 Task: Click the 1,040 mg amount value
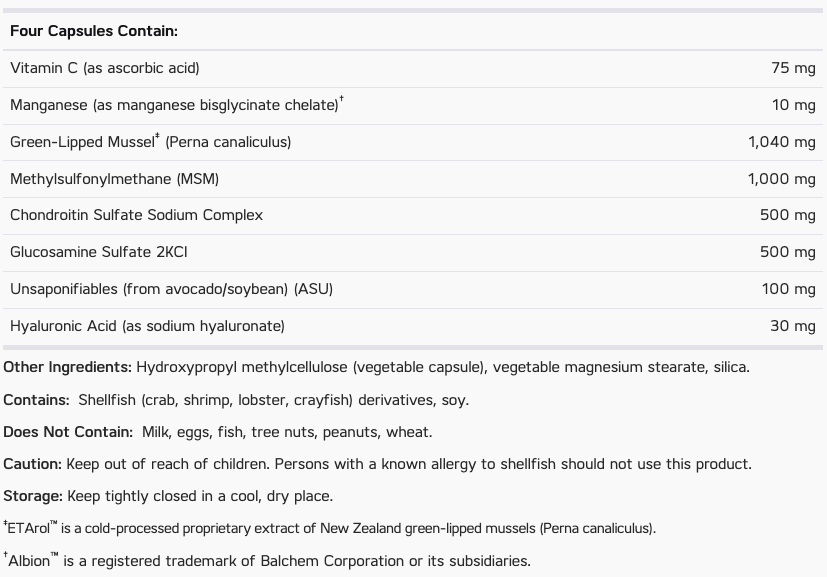pyautogui.click(x=781, y=142)
